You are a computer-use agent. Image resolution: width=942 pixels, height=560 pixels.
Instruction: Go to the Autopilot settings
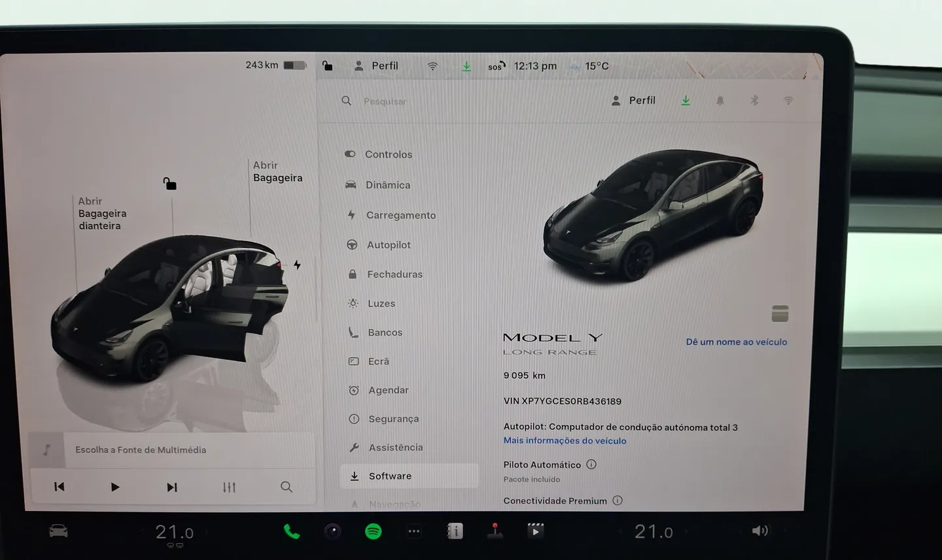click(379, 245)
